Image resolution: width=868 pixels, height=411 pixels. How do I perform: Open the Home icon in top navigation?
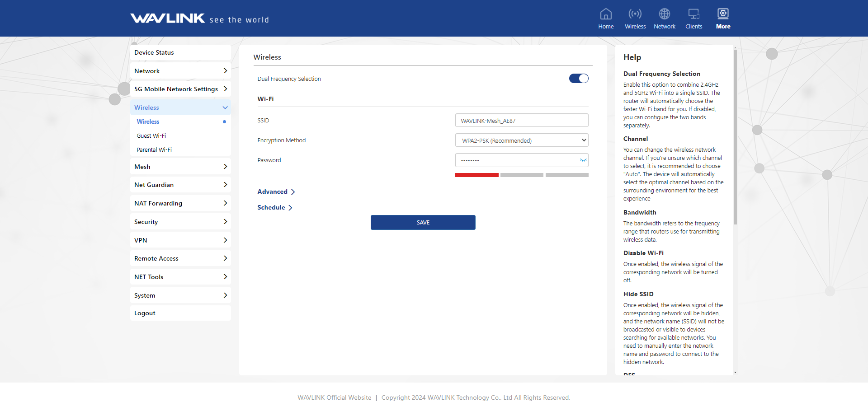point(605,14)
